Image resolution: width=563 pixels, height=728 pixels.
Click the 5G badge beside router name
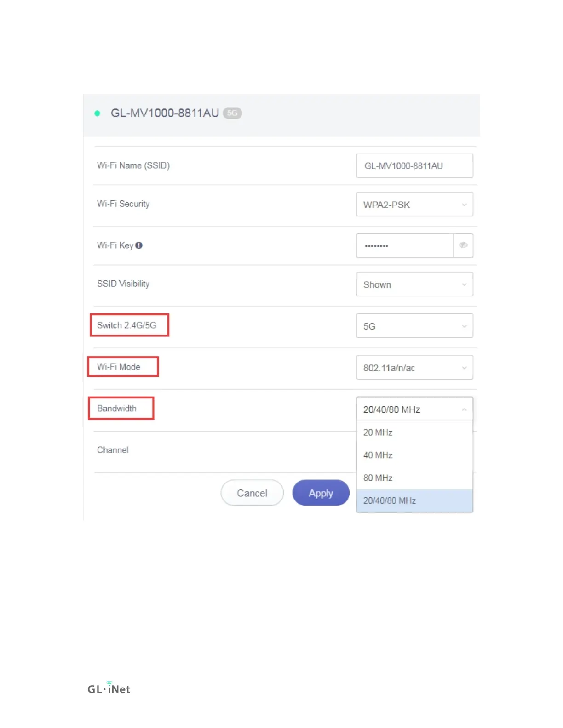(x=232, y=113)
